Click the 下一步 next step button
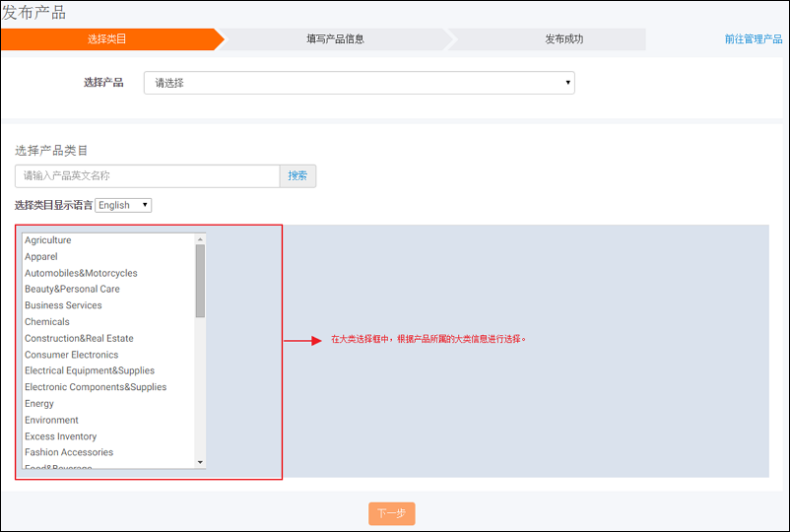Image resolution: width=790 pixels, height=532 pixels. click(391, 513)
